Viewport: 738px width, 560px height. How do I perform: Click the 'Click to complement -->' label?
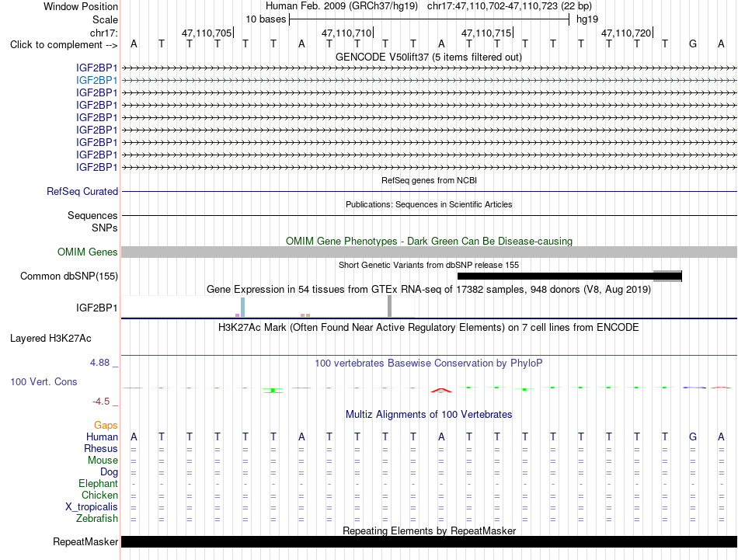click(x=64, y=45)
